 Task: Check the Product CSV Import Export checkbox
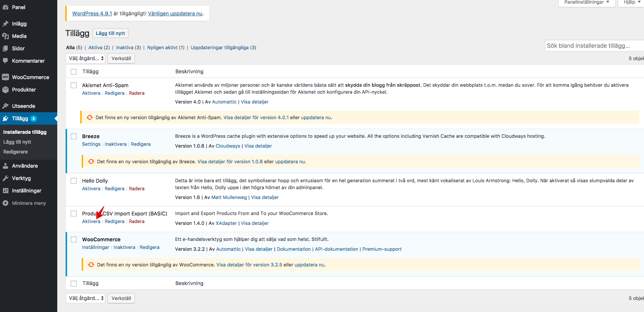tap(74, 214)
